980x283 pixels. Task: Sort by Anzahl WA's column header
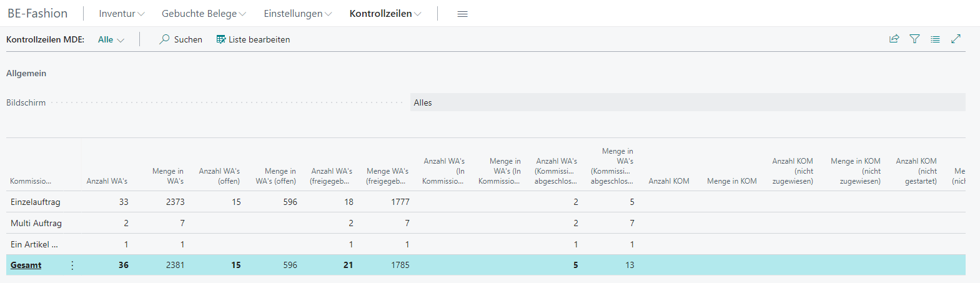107,181
